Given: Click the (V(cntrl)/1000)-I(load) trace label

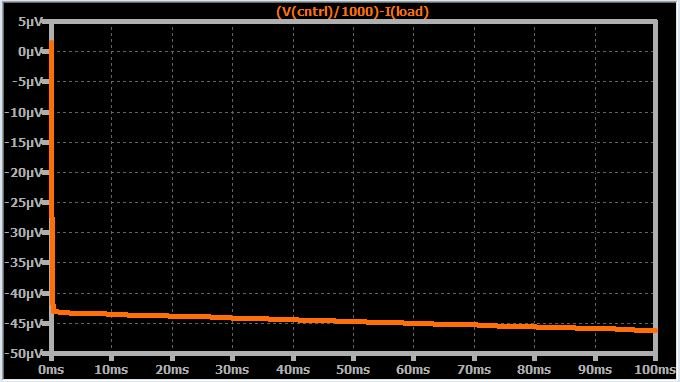Looking at the screenshot, I should [x=352, y=11].
